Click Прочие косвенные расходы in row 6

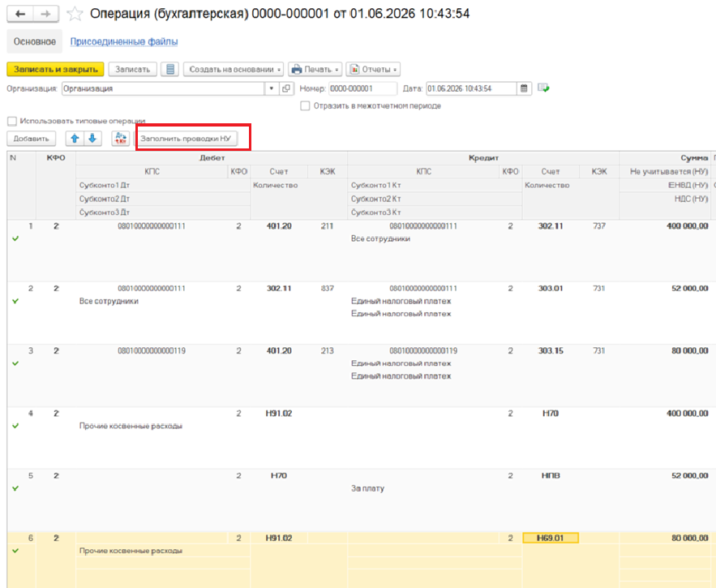click(131, 551)
